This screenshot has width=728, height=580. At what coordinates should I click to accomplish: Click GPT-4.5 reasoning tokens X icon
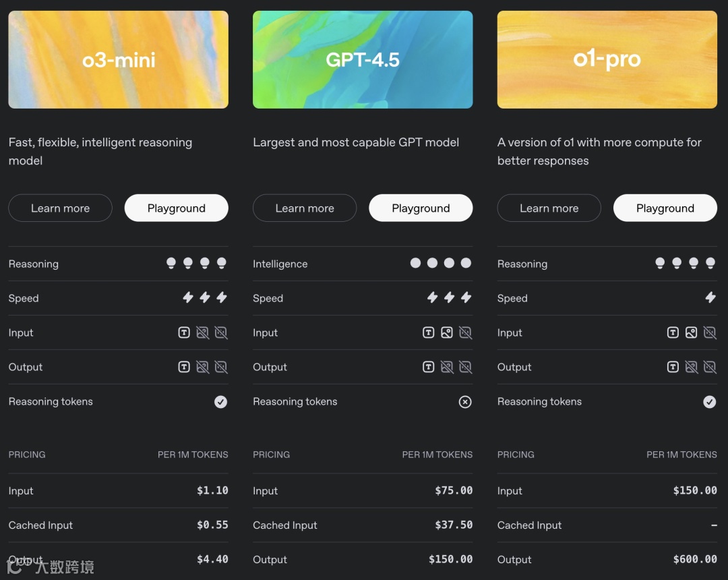click(x=465, y=402)
